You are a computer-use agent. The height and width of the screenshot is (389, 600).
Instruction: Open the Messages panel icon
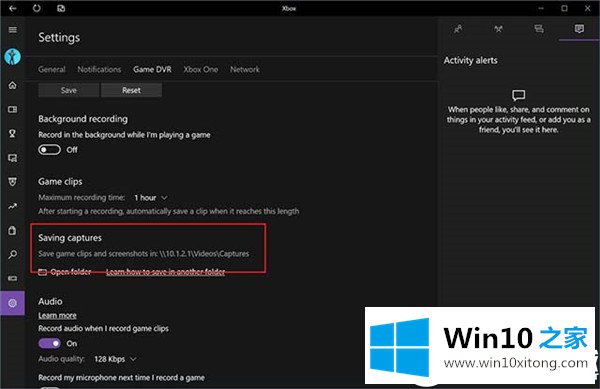coord(539,29)
